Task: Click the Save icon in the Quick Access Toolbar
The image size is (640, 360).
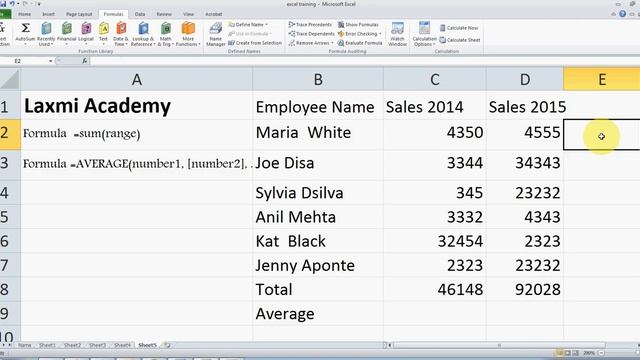Action: point(3,4)
